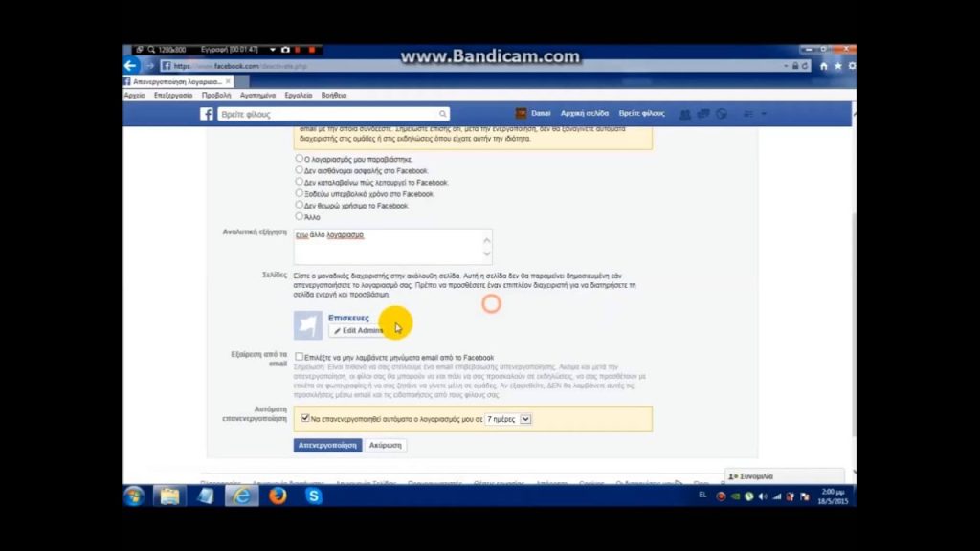Open the Επισκευες page link
The height and width of the screenshot is (551, 980).
tap(348, 318)
